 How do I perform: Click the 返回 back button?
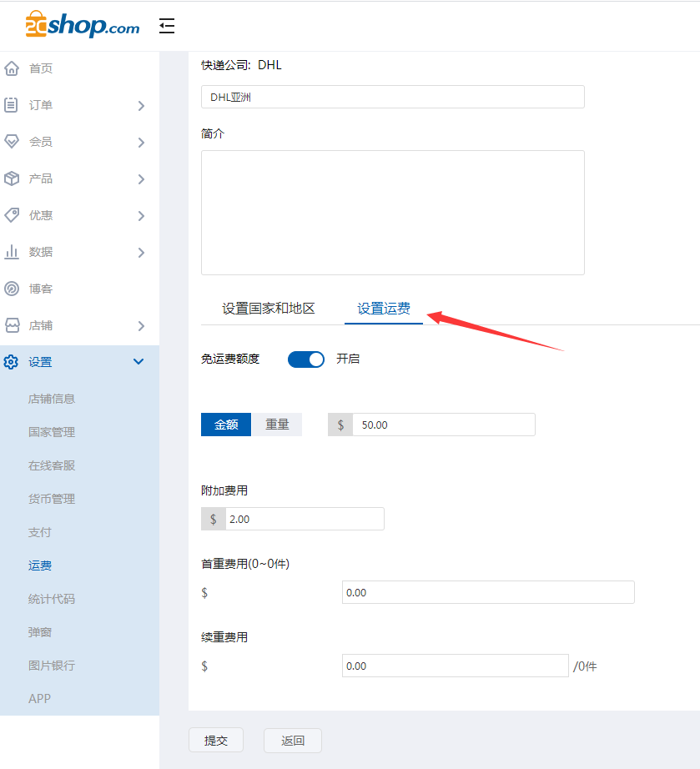[x=293, y=740]
